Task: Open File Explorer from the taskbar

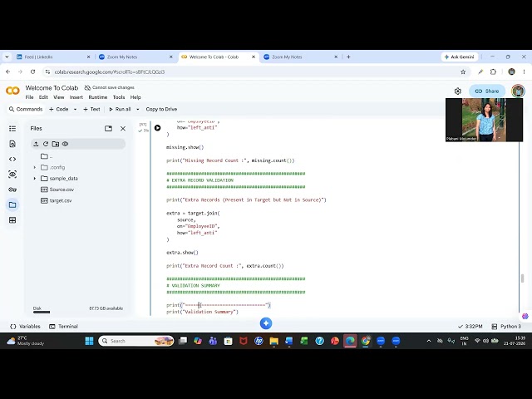Action: click(x=273, y=341)
